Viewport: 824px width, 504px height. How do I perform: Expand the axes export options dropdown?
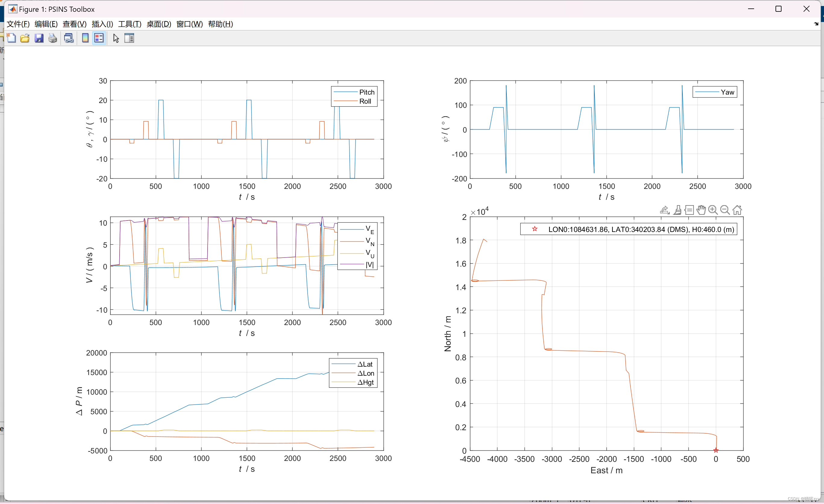[665, 210]
